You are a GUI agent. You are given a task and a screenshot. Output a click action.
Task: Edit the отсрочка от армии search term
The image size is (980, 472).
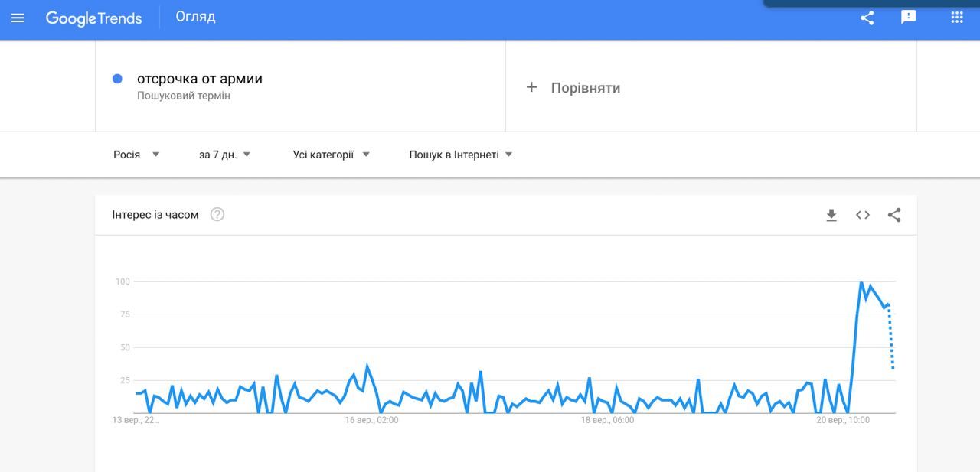(200, 79)
